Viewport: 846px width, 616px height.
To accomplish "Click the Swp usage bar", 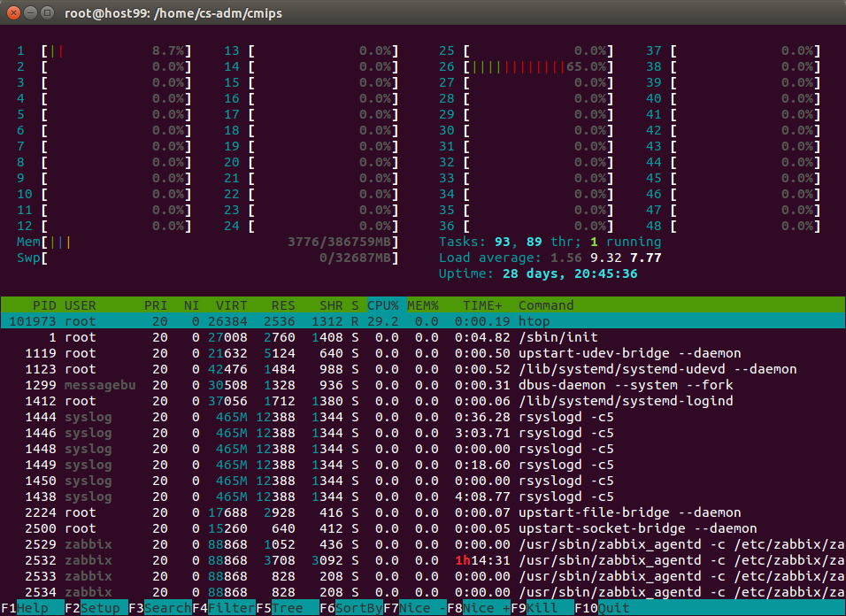I will [220, 258].
